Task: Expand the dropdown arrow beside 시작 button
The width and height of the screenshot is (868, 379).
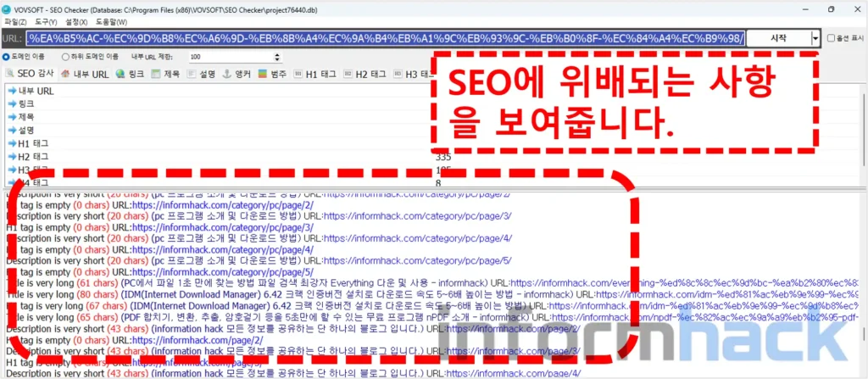Action: click(815, 39)
